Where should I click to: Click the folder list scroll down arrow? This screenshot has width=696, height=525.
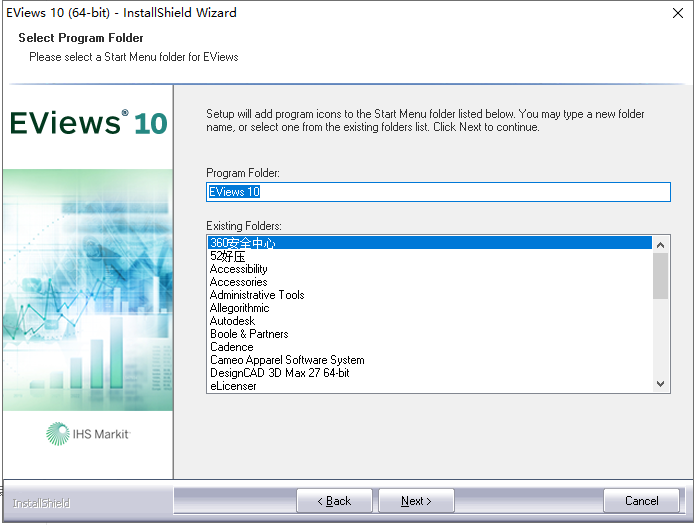pyautogui.click(x=660, y=383)
